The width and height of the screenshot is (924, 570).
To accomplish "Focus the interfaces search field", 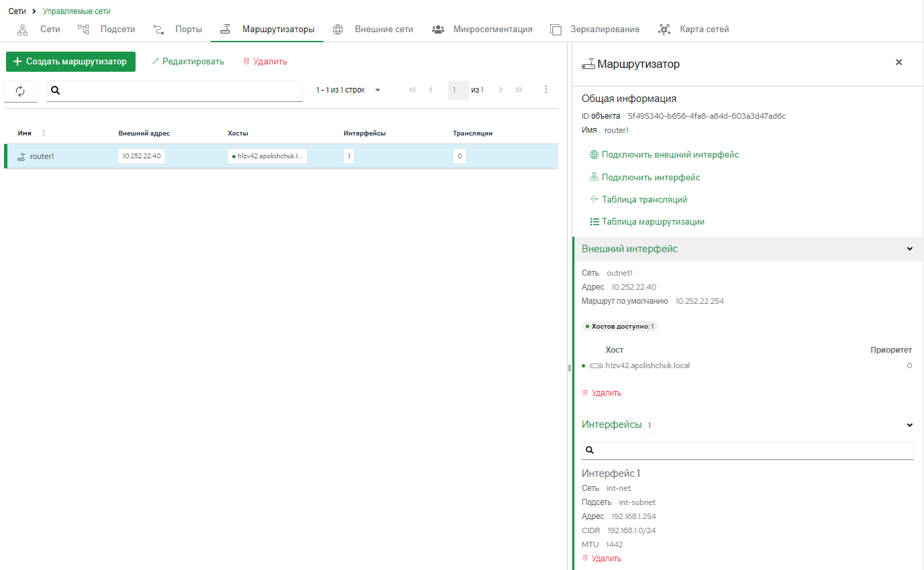I will coord(748,451).
